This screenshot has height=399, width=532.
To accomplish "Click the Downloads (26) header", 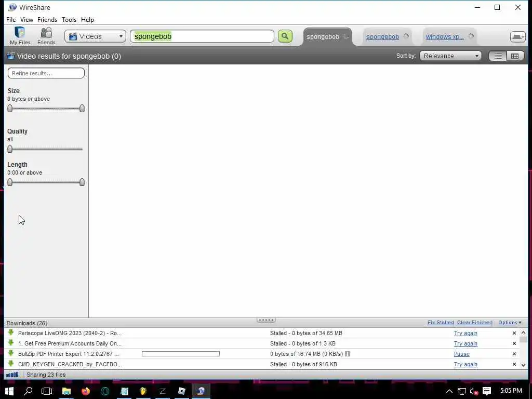I will click(27, 323).
